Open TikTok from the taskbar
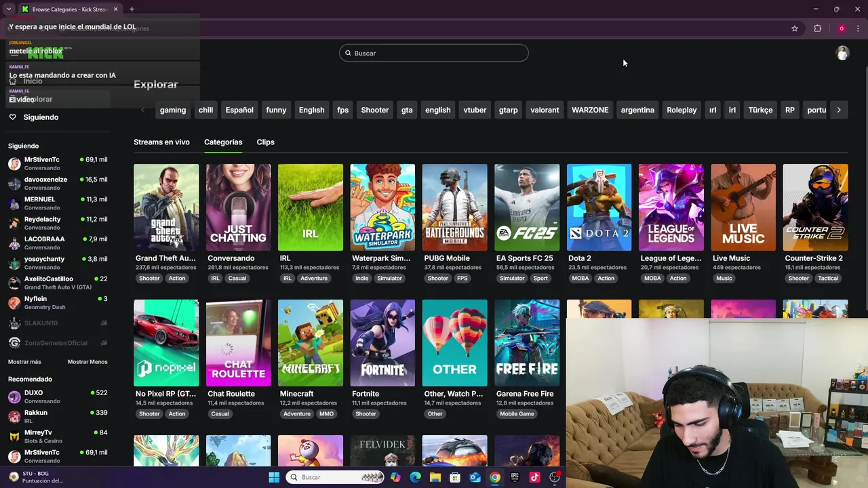Viewport: 868px width, 488px height. click(x=534, y=477)
